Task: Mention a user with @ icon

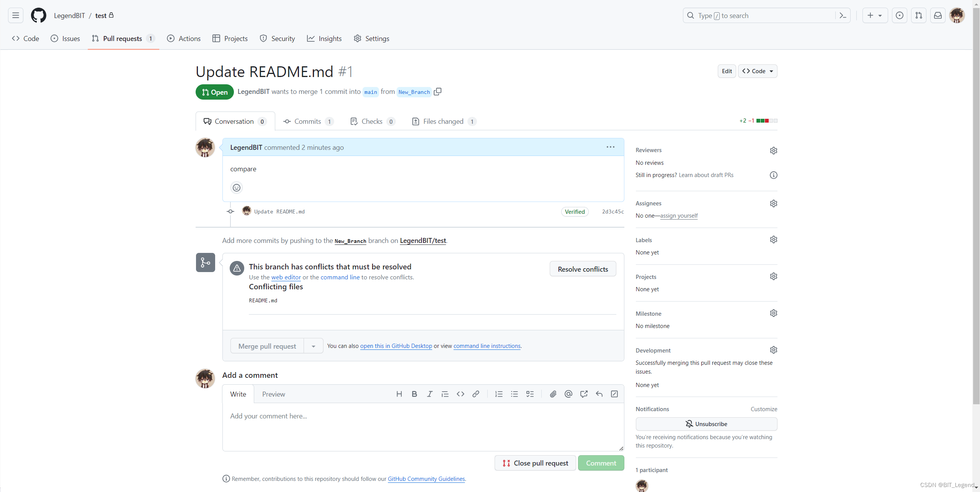Action: 568,394
